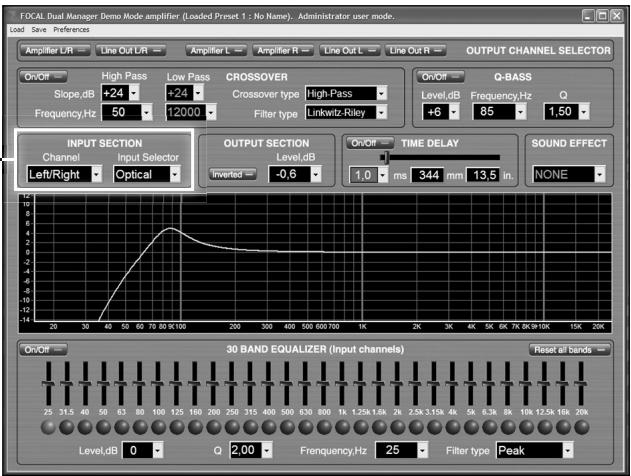
Task: Click the round indicator under the 10k band
Action: coord(524,427)
